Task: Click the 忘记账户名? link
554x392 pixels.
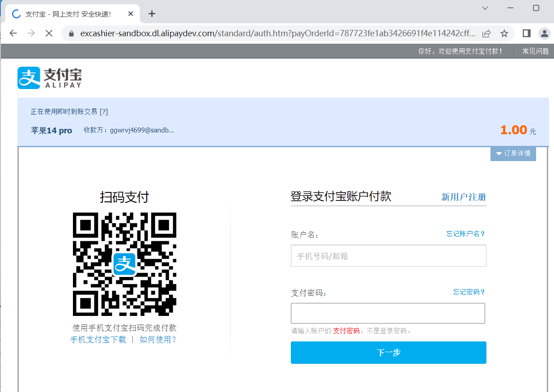Action: [x=465, y=234]
